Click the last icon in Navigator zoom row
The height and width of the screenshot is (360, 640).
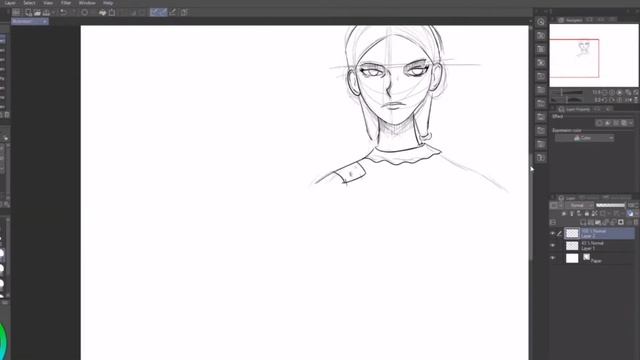(636, 93)
